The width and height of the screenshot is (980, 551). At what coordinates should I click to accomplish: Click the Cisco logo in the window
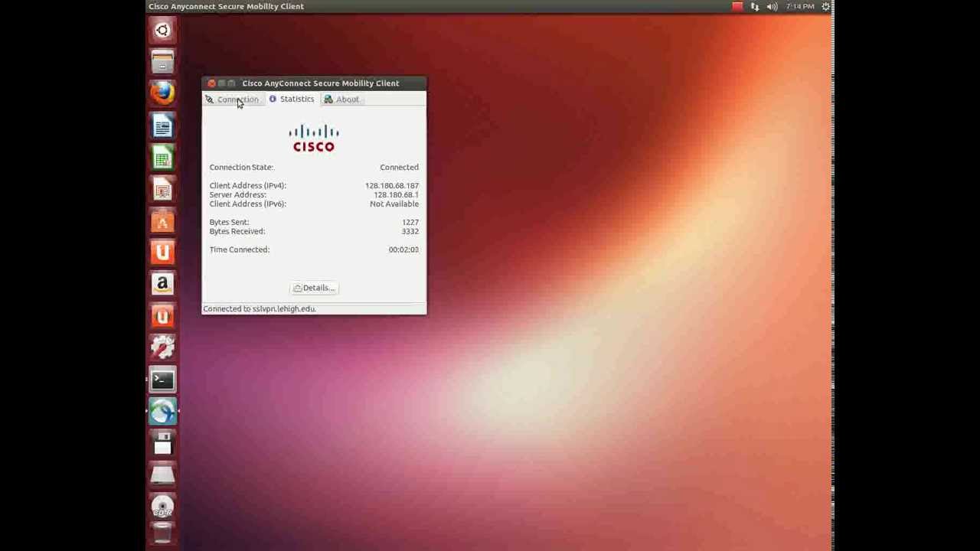click(x=314, y=139)
